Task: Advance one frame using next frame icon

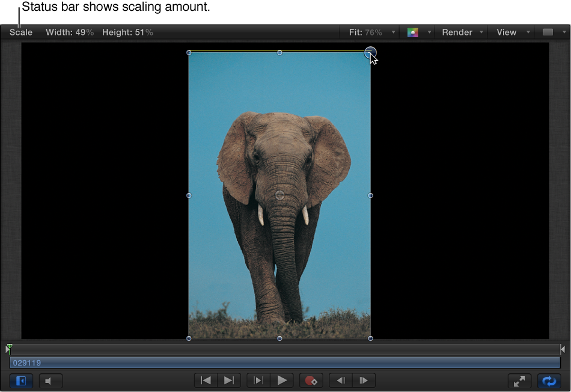Action: [363, 380]
